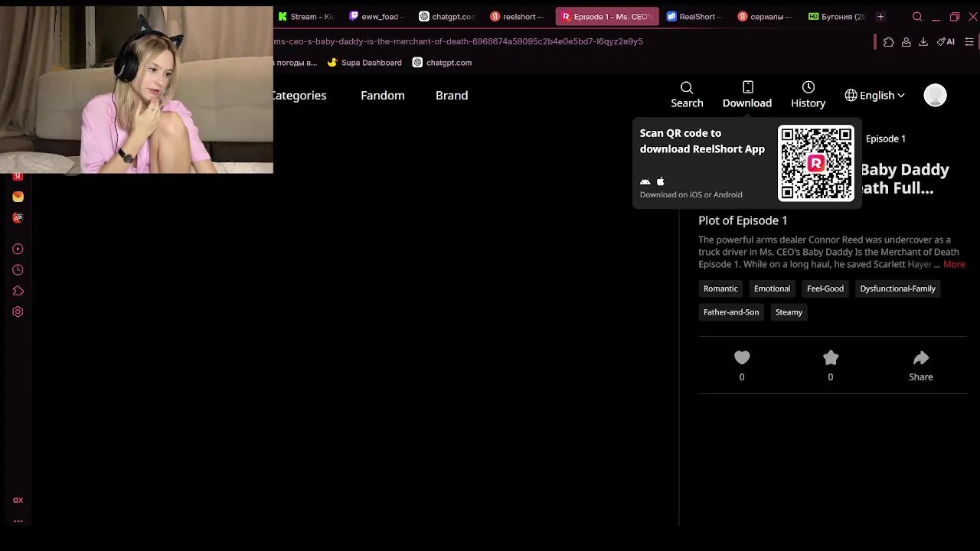
Task: Click the GX Corner sidebar icon
Action: coord(18,500)
